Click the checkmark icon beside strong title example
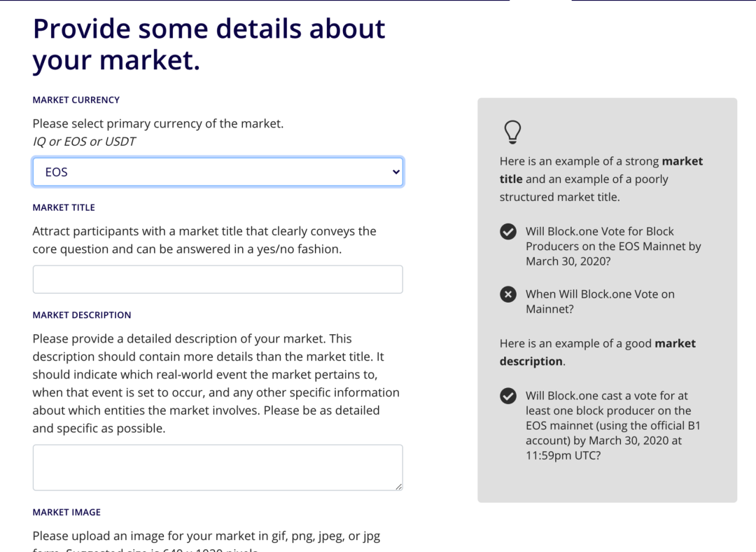Image resolution: width=756 pixels, height=552 pixels. click(x=508, y=232)
